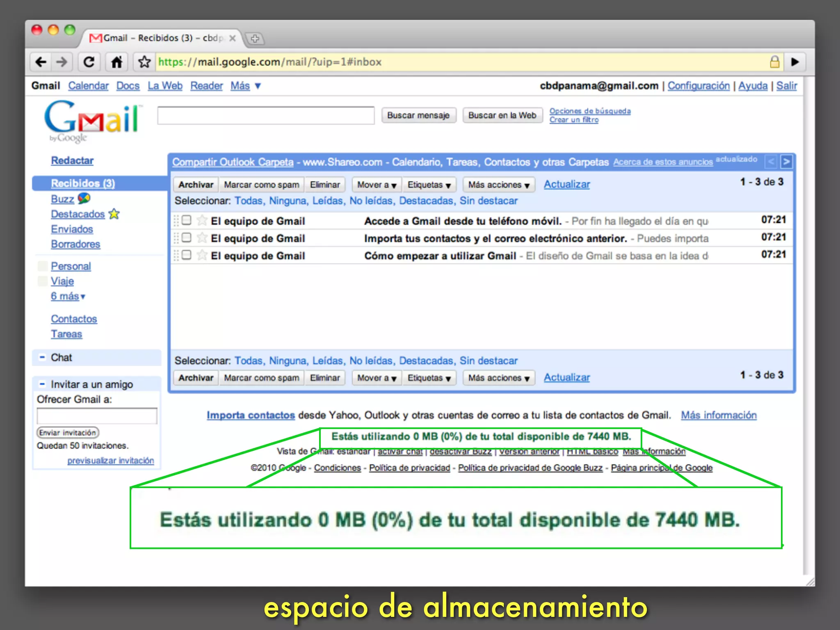Open a new tab with the plus button
Image resolution: width=840 pixels, height=630 pixels.
click(255, 39)
